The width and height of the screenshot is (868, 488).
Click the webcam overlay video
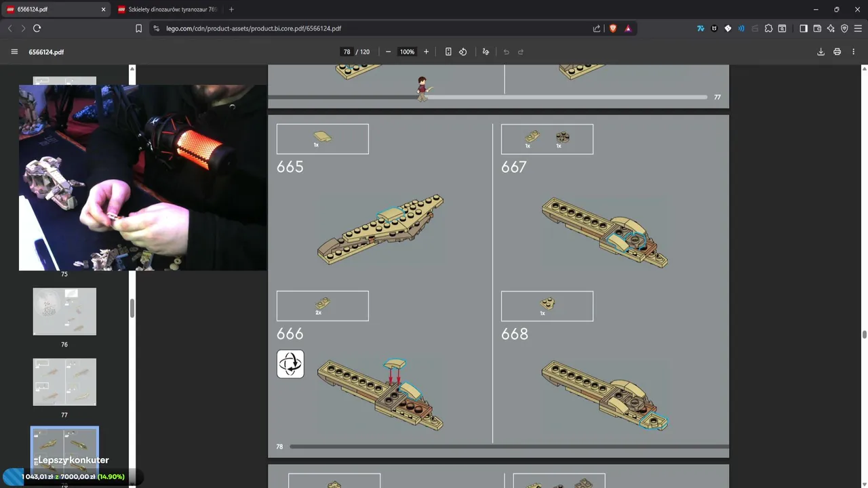point(142,178)
